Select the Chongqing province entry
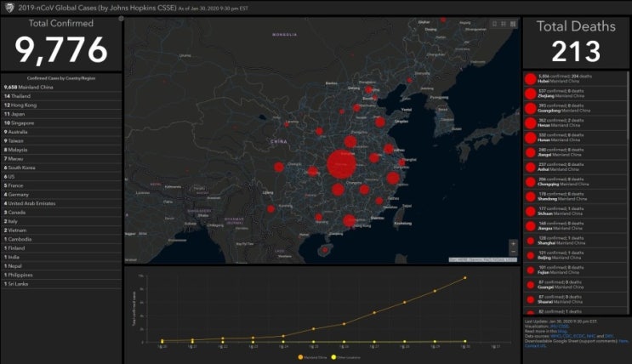This screenshot has height=364, width=632. pyautogui.click(x=575, y=182)
